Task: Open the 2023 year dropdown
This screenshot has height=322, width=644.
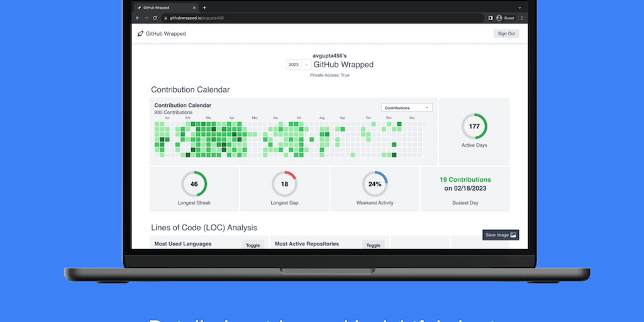Action: [x=299, y=65]
